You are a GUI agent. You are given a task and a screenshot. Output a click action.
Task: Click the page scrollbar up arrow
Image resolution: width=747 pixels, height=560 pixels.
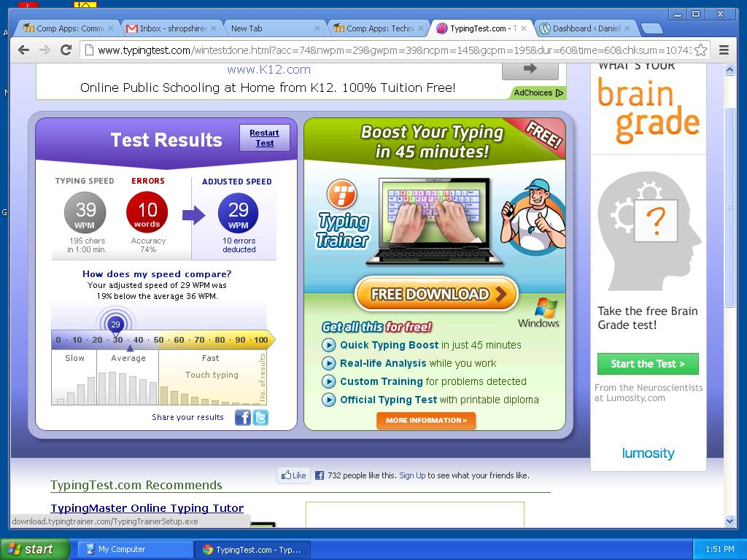729,70
